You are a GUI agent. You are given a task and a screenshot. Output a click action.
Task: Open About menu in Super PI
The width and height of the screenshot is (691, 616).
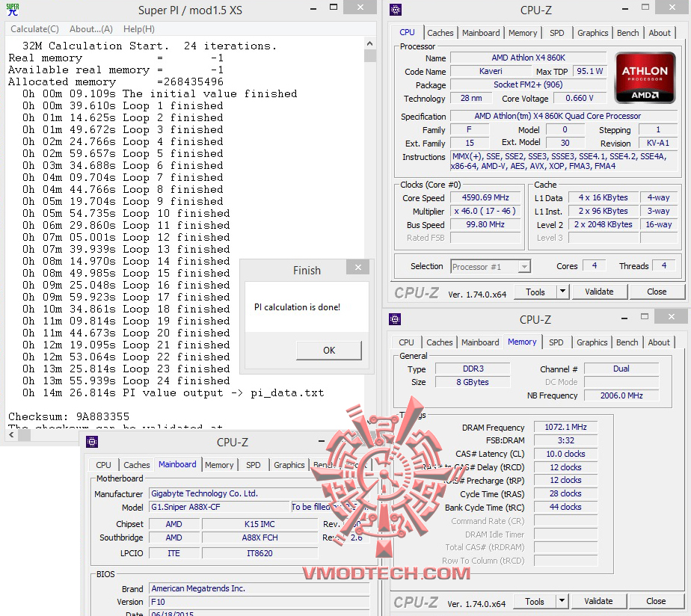[90, 29]
